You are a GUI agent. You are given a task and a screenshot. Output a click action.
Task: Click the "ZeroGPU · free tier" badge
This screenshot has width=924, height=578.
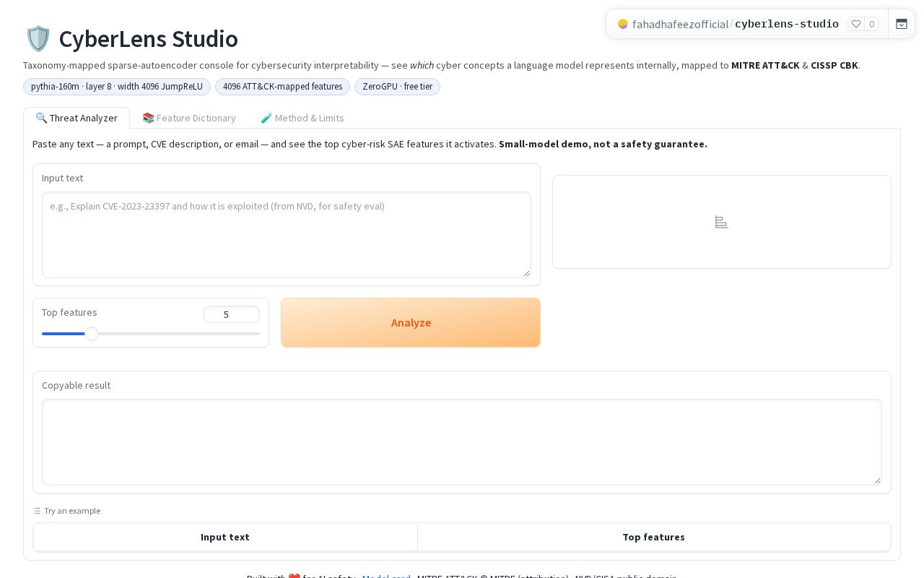[x=397, y=87]
